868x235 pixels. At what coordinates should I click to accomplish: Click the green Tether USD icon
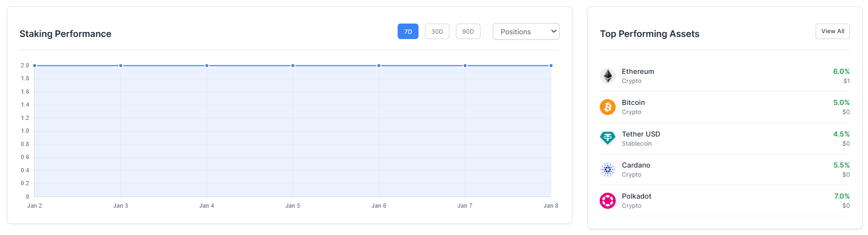pos(608,139)
